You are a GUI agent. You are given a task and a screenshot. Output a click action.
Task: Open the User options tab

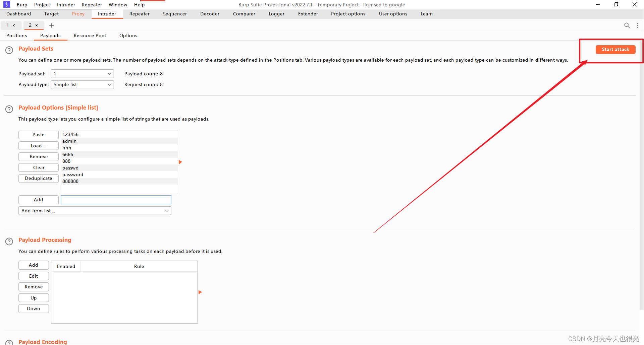point(393,14)
